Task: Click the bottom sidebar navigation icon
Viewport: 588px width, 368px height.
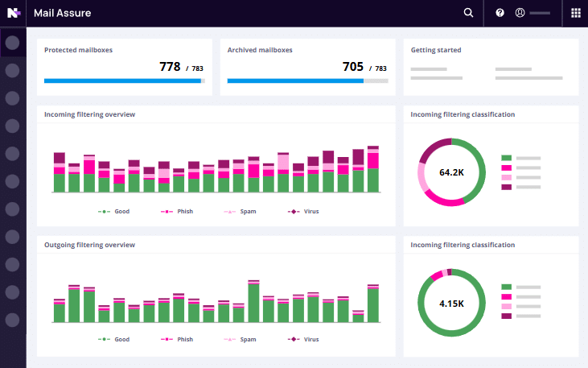Action: pos(12,320)
